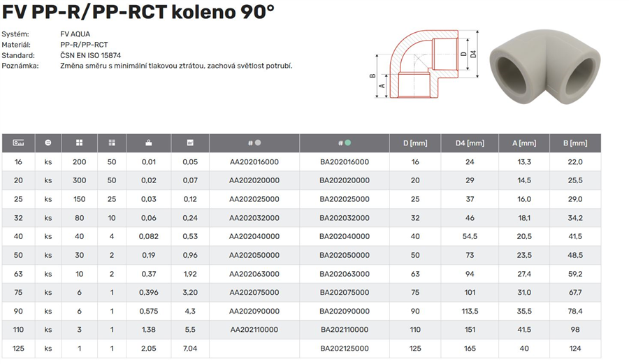Select article code BA202125000
The width and height of the screenshot is (629, 364).
[345, 349]
